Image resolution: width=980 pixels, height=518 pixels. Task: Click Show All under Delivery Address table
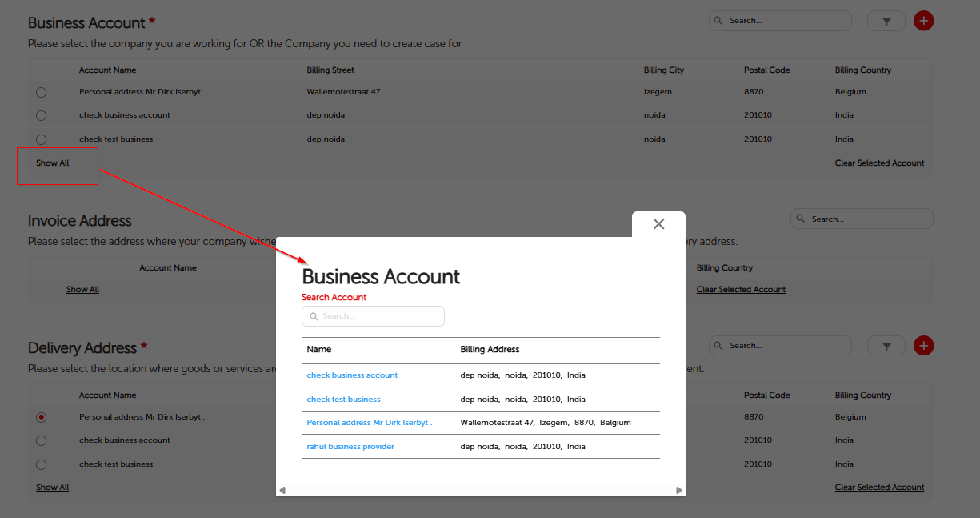(53, 488)
